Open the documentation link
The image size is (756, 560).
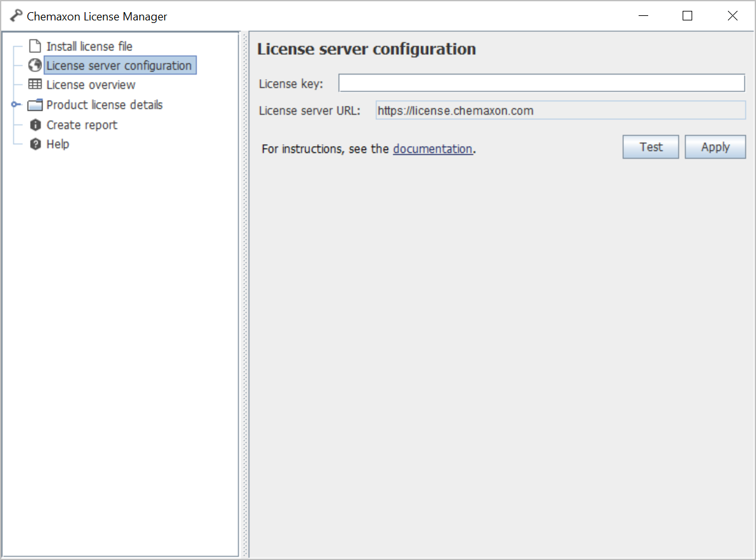coord(432,149)
